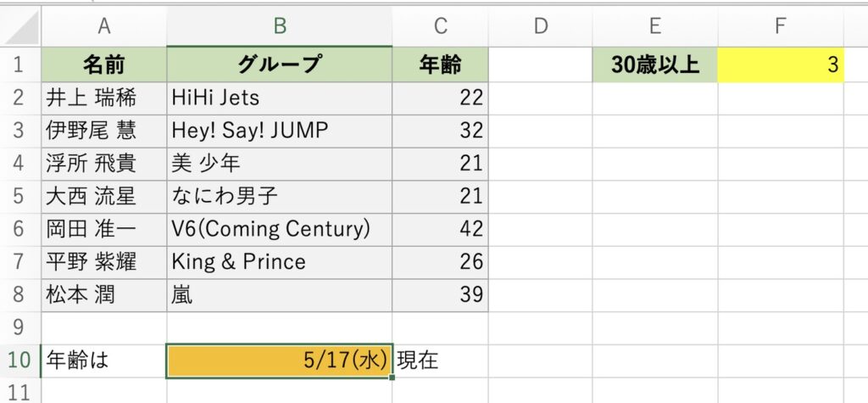The width and height of the screenshot is (868, 403).
Task: Select row 10 header
Action: click(20, 361)
